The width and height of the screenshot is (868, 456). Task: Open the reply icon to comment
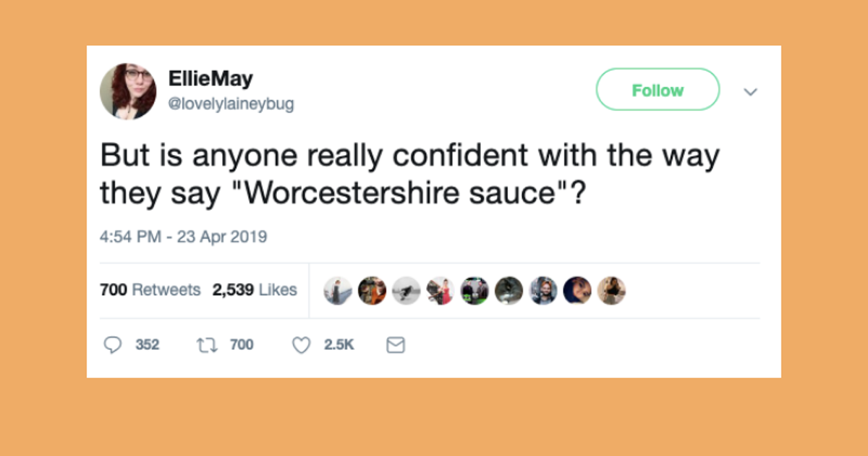[113, 345]
